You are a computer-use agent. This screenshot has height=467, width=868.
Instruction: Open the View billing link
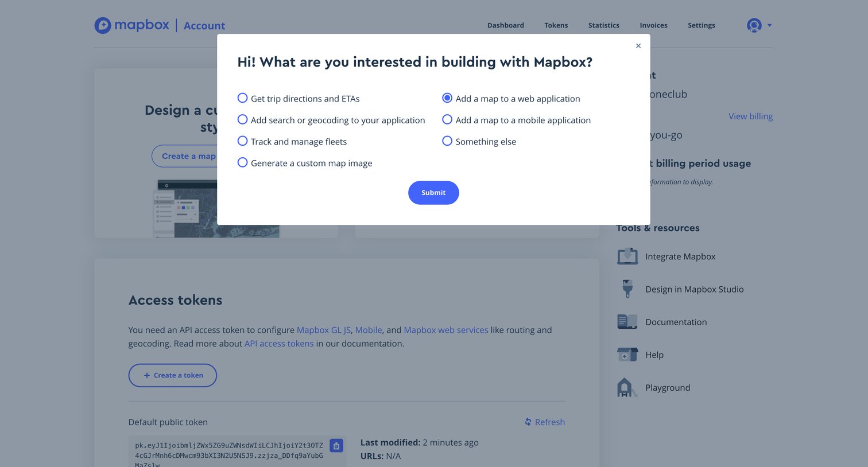751,116
